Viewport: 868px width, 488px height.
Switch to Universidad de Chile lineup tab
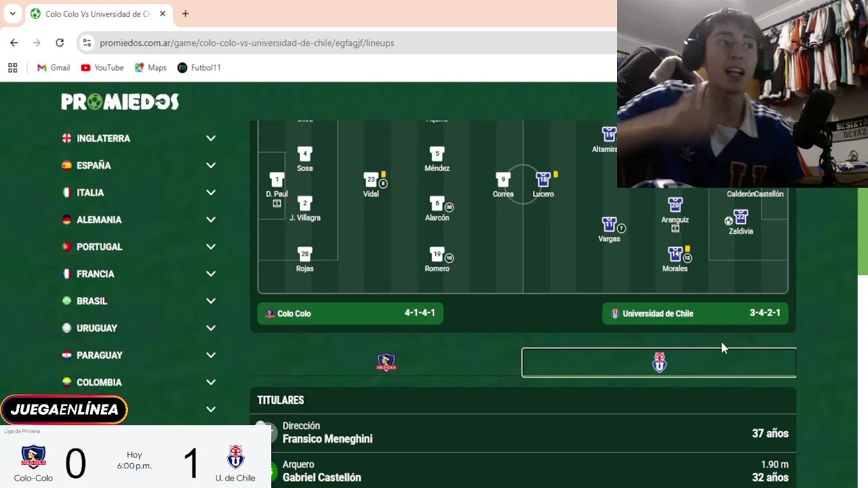click(658, 363)
